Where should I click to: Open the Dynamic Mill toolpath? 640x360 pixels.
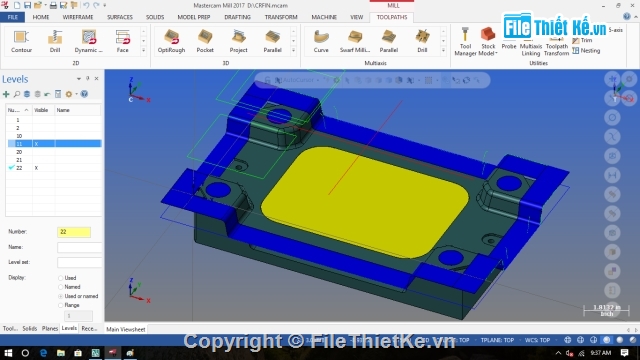[x=89, y=41]
